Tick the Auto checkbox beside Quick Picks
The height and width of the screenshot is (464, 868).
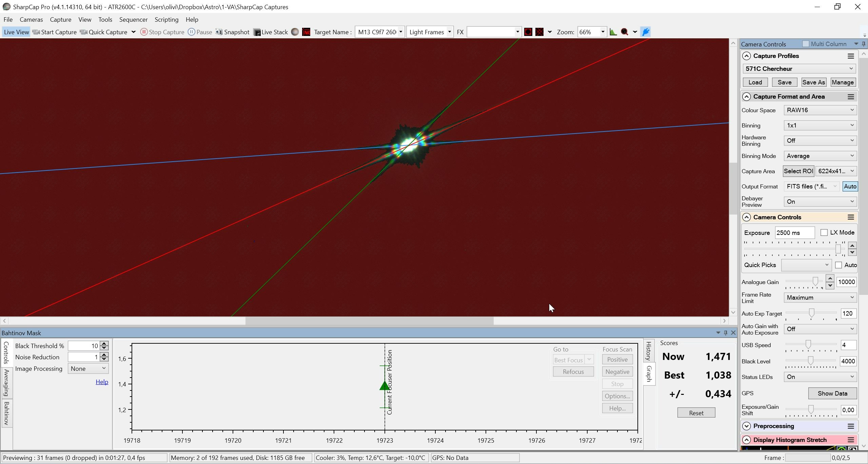(839, 265)
